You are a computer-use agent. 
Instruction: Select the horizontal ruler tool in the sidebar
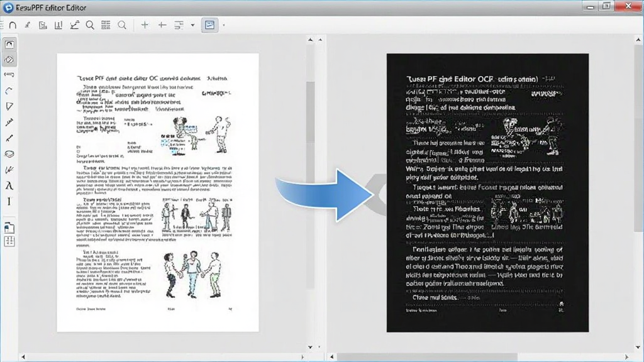[9, 75]
